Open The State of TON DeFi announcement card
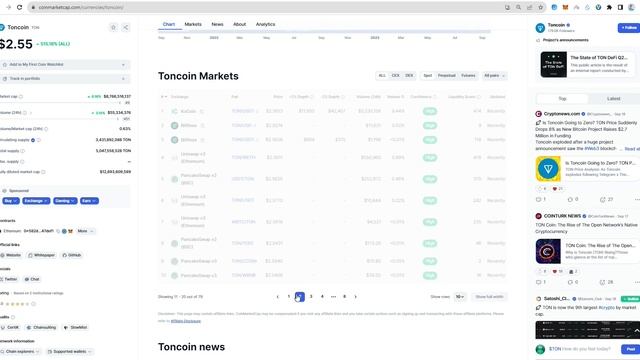Image resolution: width=640 pixels, height=360 pixels. coord(588,64)
